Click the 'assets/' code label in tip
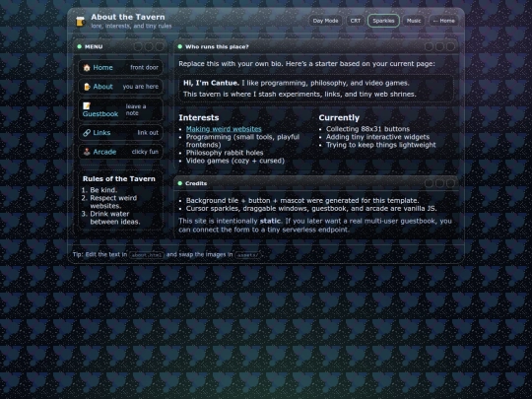 pos(247,255)
